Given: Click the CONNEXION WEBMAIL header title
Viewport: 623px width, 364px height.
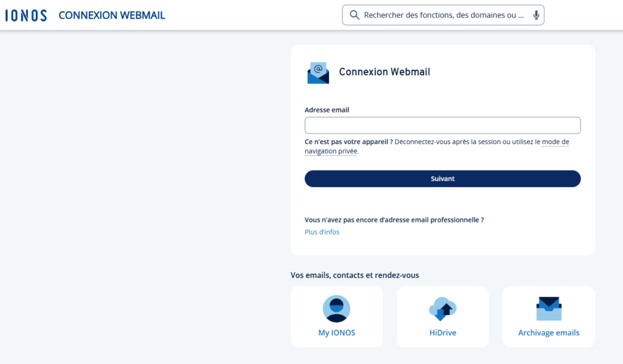Looking at the screenshot, I should [x=112, y=15].
